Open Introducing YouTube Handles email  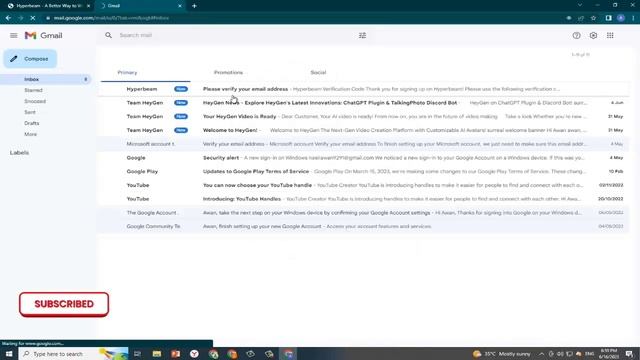(x=363, y=199)
